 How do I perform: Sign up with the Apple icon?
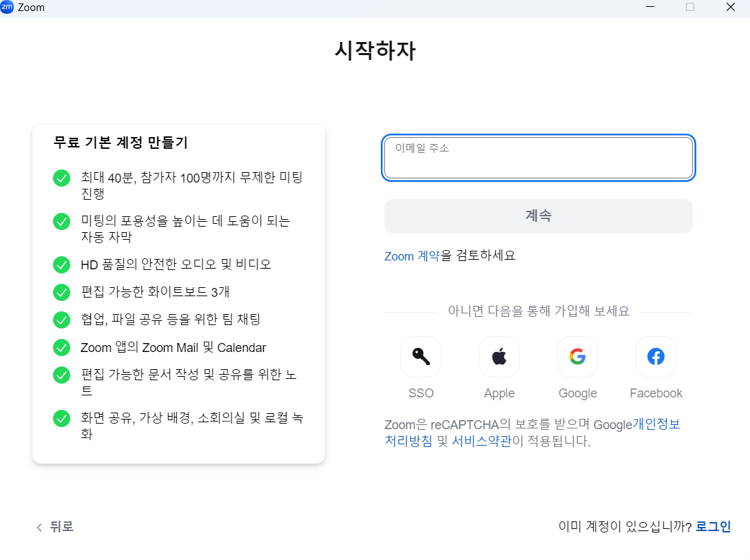pyautogui.click(x=499, y=357)
